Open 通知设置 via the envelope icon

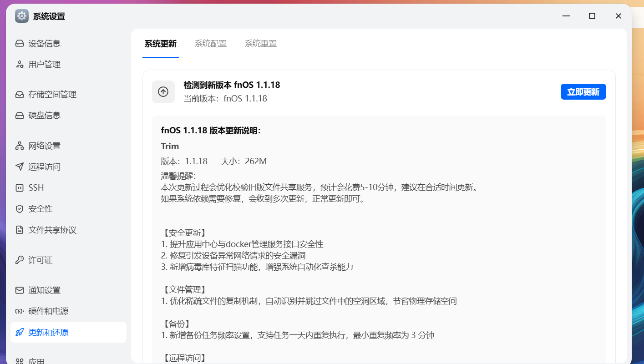pos(19,290)
